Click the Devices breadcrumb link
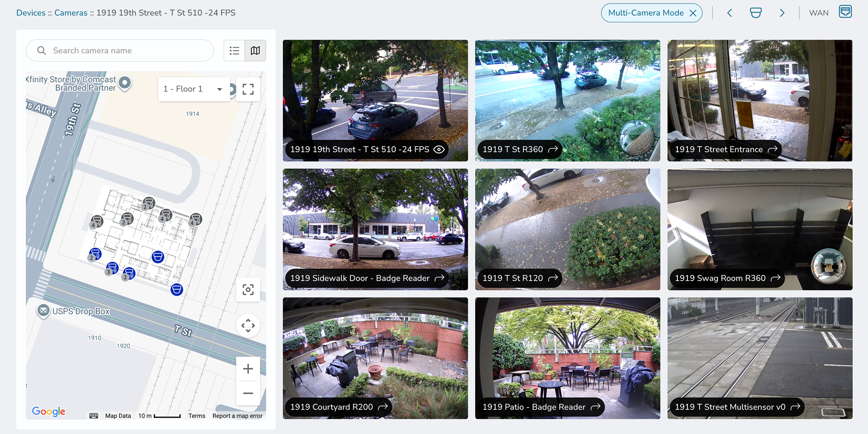This screenshot has width=868, height=434. pyautogui.click(x=31, y=13)
